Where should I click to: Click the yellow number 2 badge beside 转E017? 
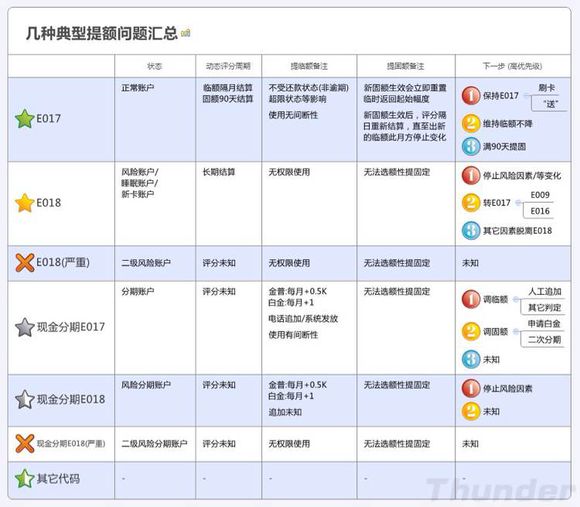pos(471,203)
